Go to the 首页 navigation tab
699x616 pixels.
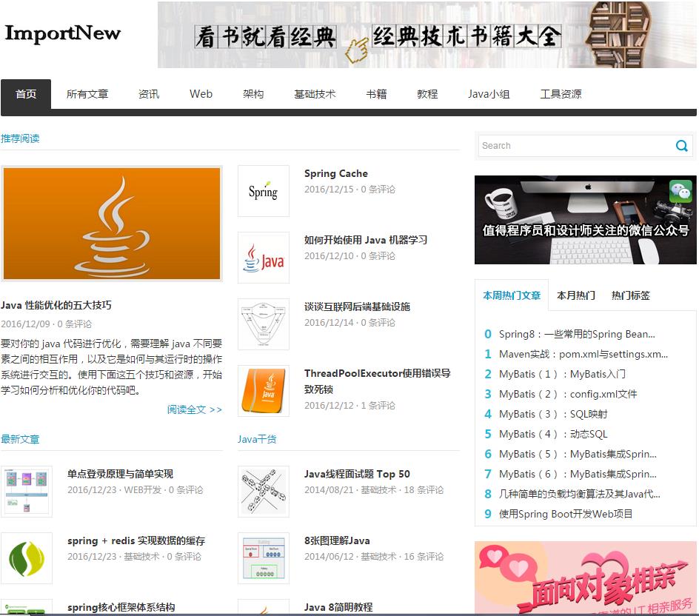click(x=26, y=94)
